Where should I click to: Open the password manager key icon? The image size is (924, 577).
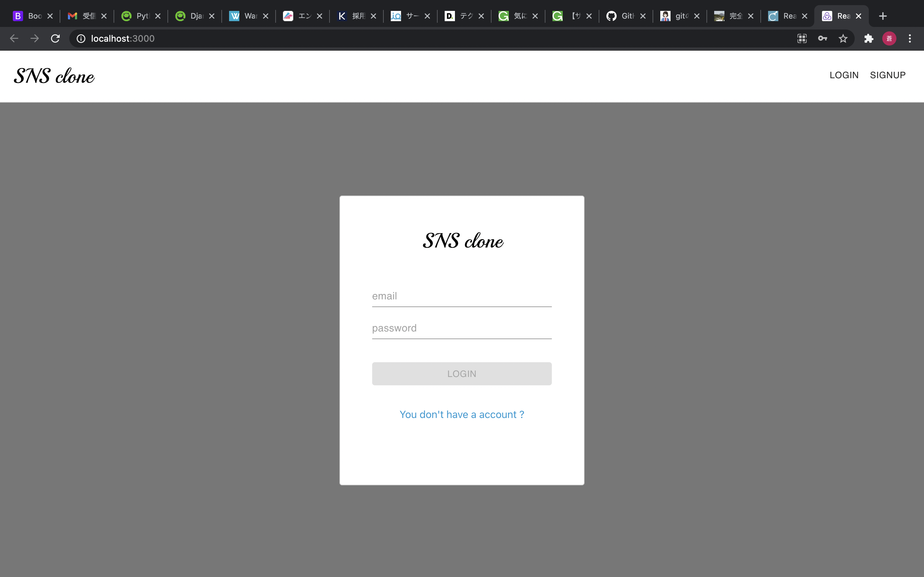tap(823, 38)
